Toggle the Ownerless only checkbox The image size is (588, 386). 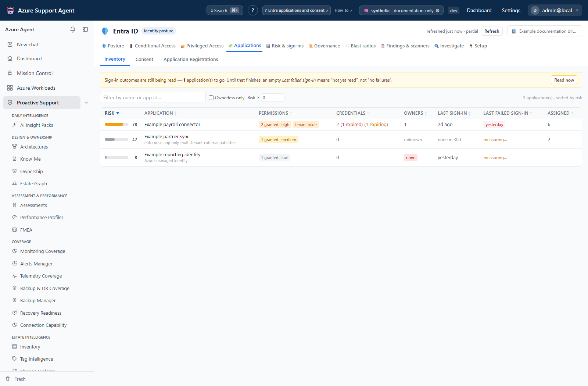point(211,98)
